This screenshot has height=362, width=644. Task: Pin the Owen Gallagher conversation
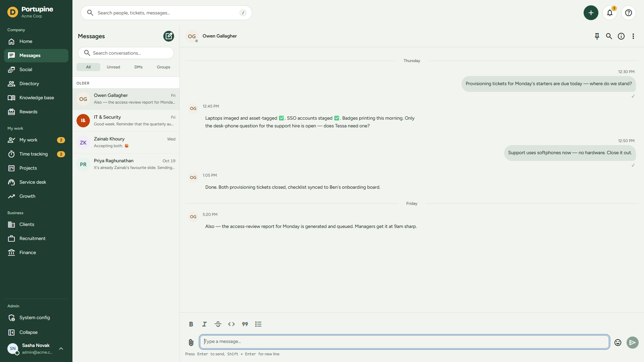coord(597,36)
